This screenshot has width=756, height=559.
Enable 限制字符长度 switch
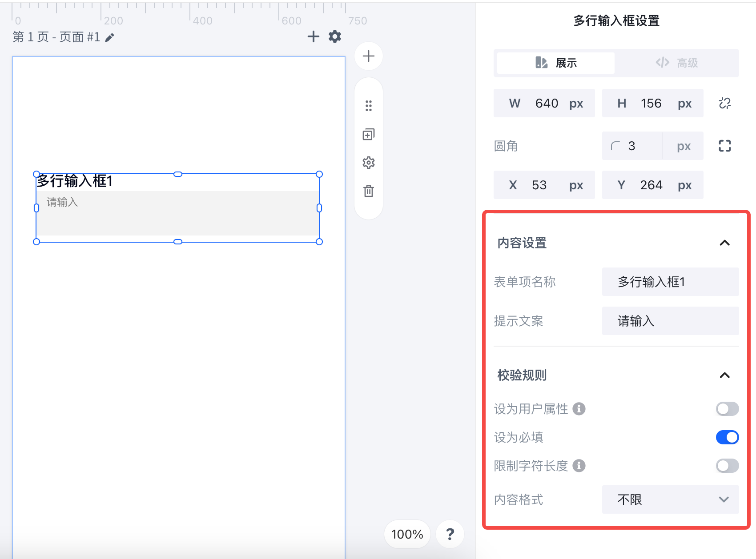tap(728, 466)
